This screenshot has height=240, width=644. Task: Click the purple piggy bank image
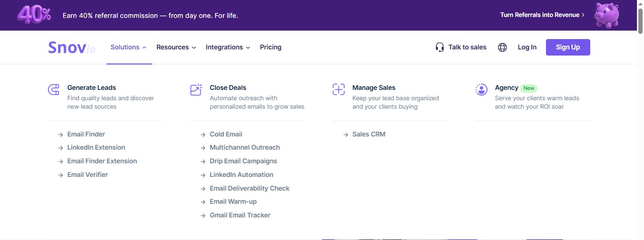coord(607,15)
